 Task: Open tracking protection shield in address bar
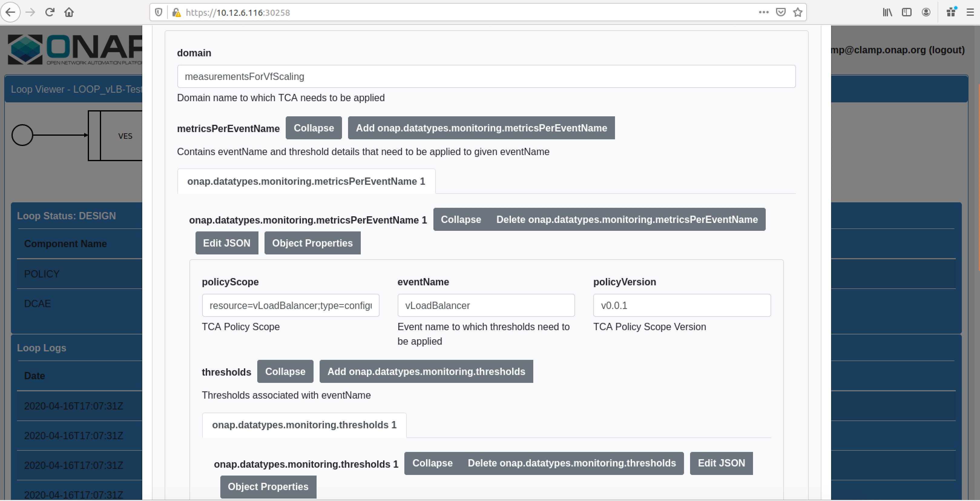click(159, 12)
